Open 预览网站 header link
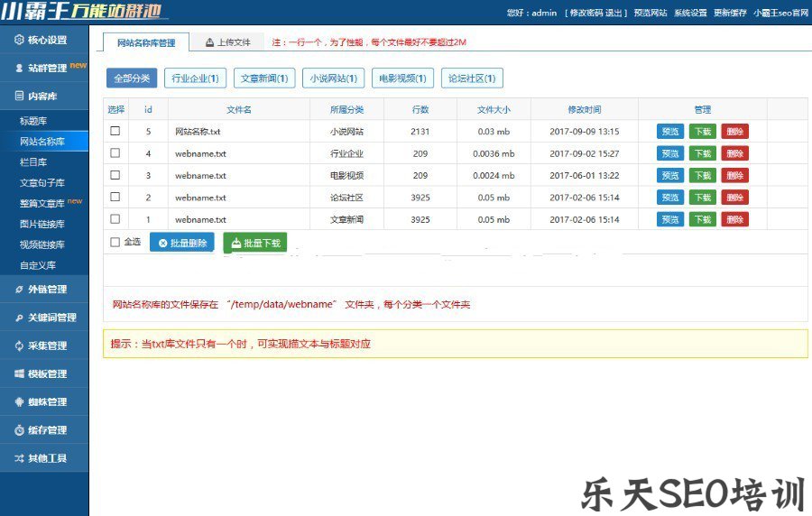812x516 pixels. pyautogui.click(x=651, y=13)
